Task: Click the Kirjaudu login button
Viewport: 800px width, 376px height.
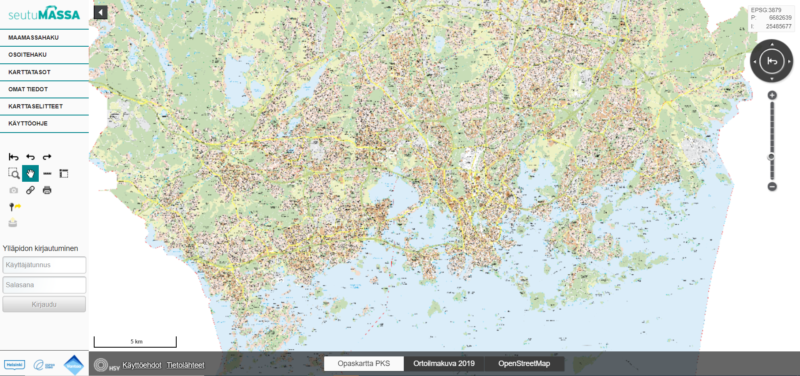Action: [44, 305]
